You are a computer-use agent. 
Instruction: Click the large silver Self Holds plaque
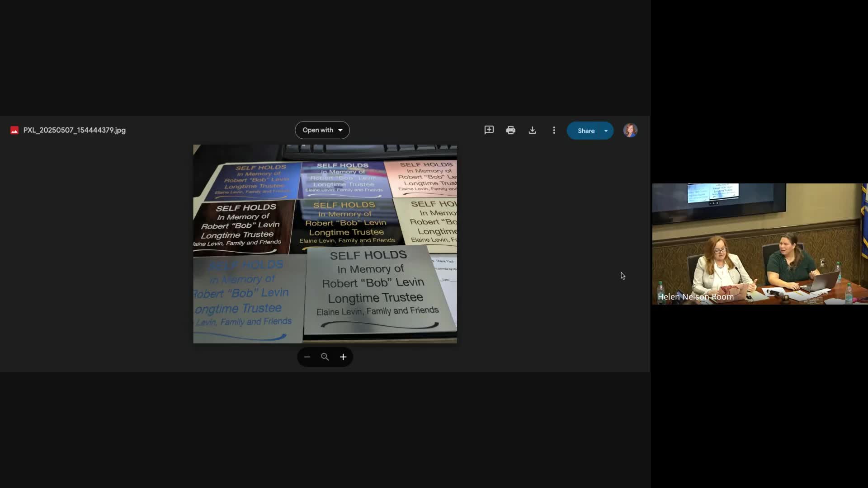(375, 289)
